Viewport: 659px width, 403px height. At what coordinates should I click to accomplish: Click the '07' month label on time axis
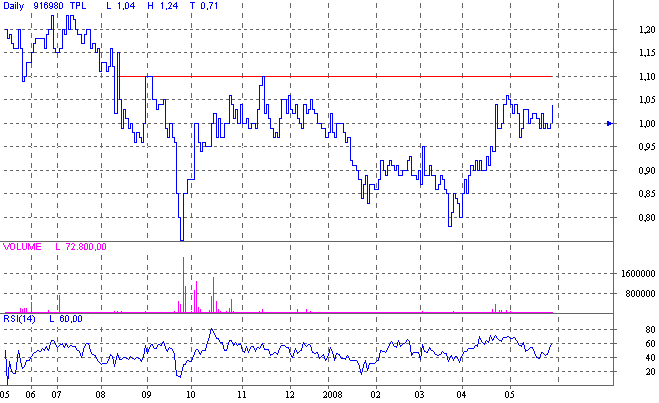[57, 395]
